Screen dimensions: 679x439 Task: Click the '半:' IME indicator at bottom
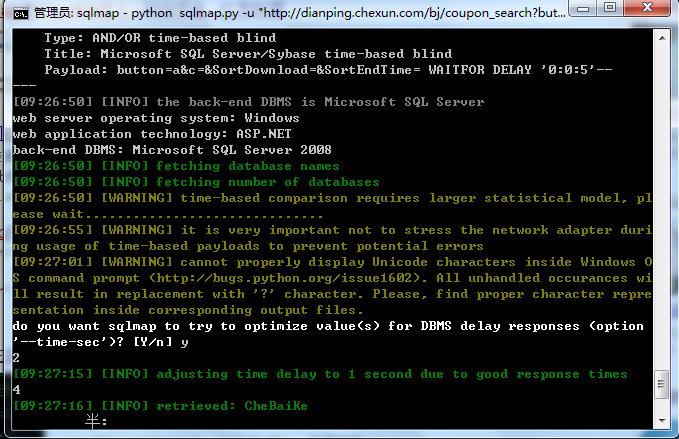coord(96,420)
